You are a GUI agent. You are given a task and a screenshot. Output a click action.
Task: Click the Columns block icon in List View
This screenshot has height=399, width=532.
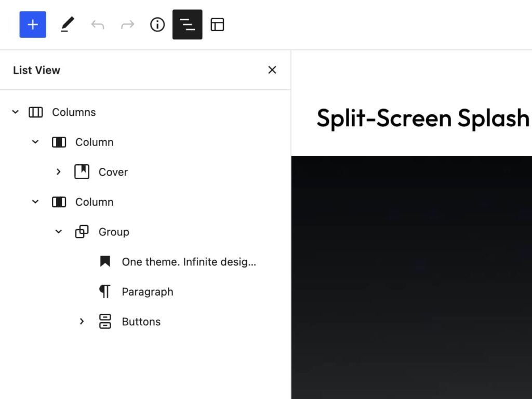[35, 112]
